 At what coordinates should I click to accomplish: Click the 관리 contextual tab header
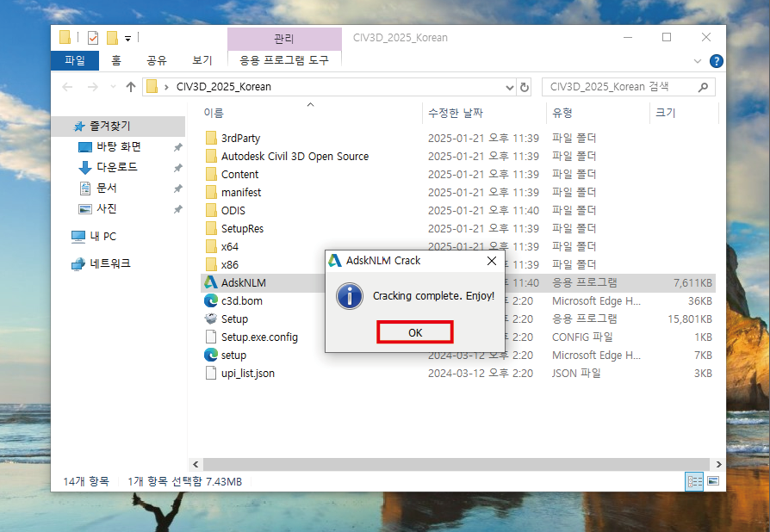point(284,38)
